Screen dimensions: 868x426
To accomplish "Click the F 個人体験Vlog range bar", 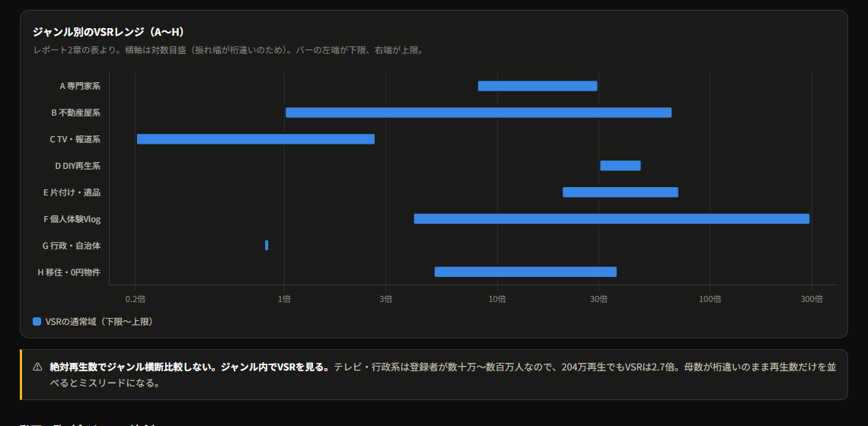I will (x=611, y=218).
